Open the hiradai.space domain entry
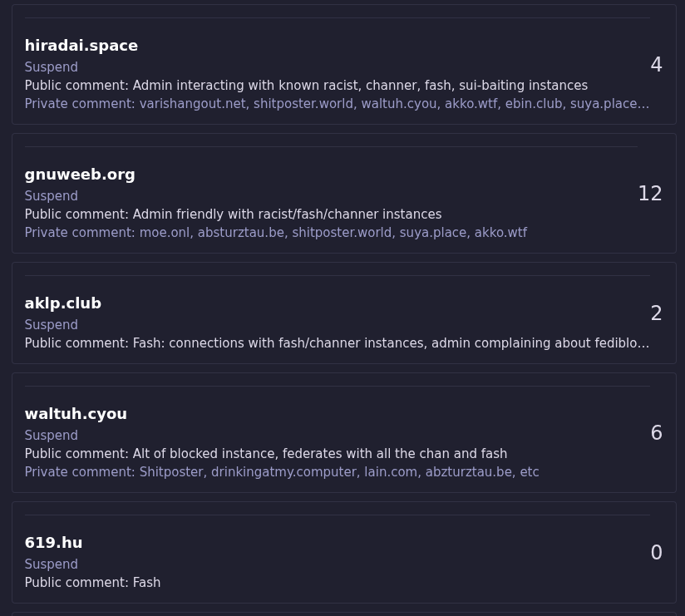This screenshot has height=616, width=685. (x=81, y=46)
